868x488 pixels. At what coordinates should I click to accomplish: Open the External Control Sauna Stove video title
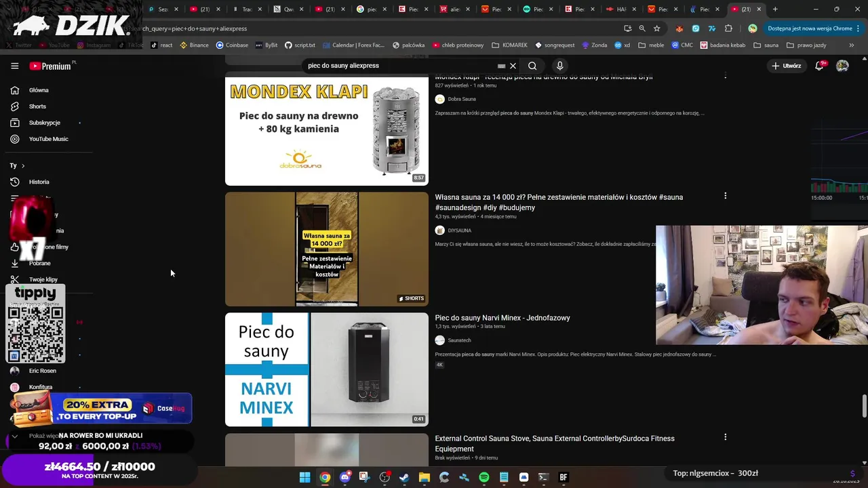tap(555, 443)
